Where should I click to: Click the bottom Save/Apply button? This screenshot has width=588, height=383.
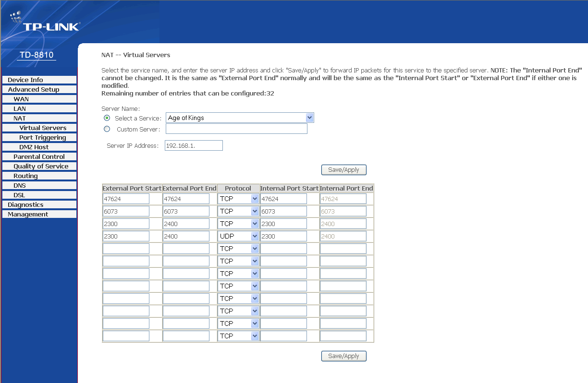coord(343,356)
